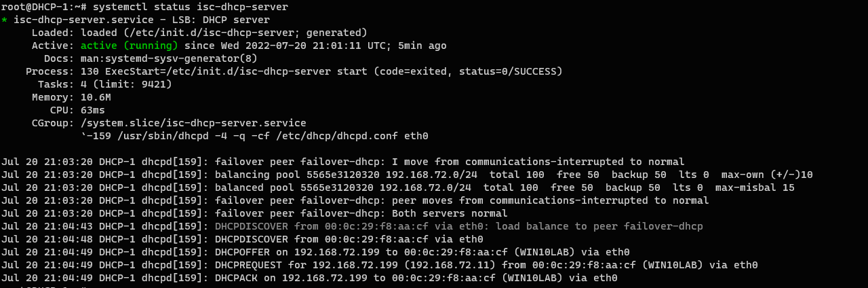Click the "/system.slice/isc-dhcp-server.service" CGroup path
This screenshot has width=868, height=288.
pyautogui.click(x=193, y=123)
